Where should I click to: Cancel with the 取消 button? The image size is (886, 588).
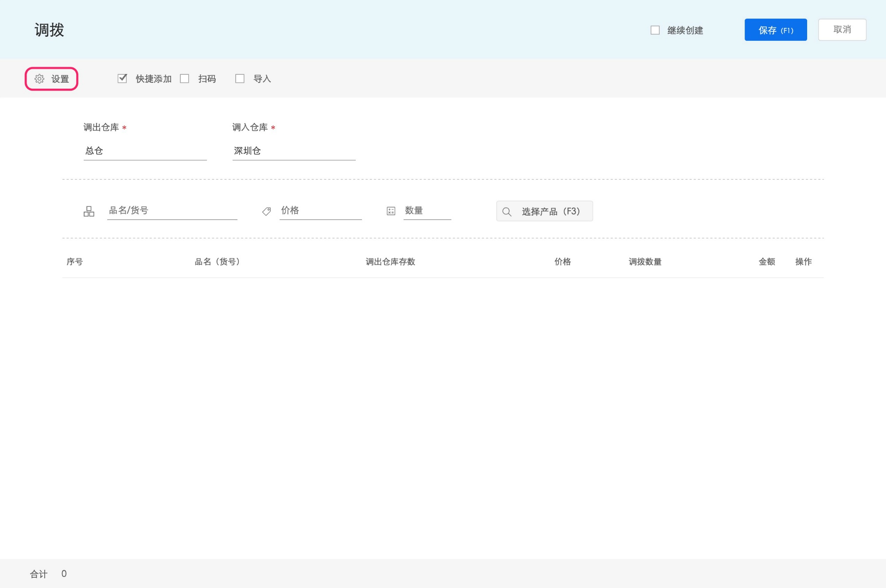[x=842, y=30]
